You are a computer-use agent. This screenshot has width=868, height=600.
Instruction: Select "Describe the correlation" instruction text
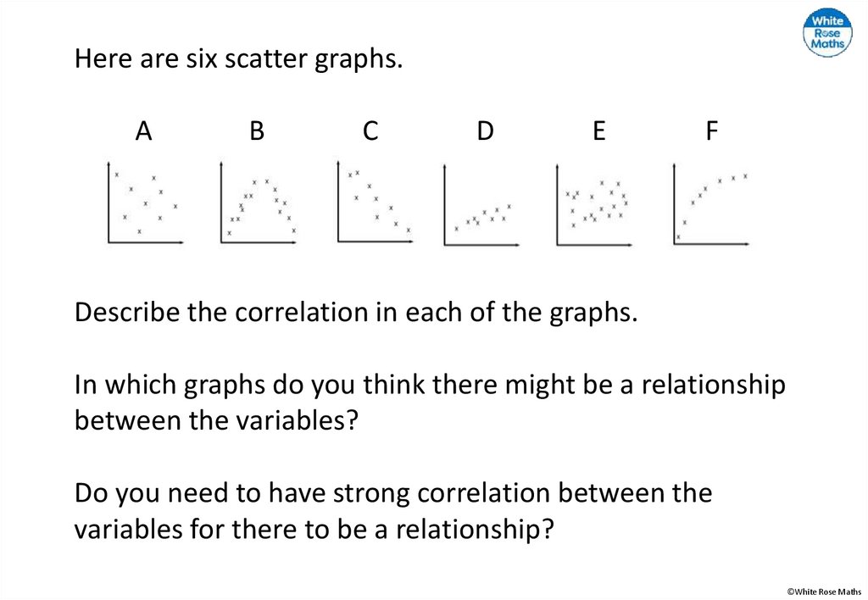pos(355,312)
